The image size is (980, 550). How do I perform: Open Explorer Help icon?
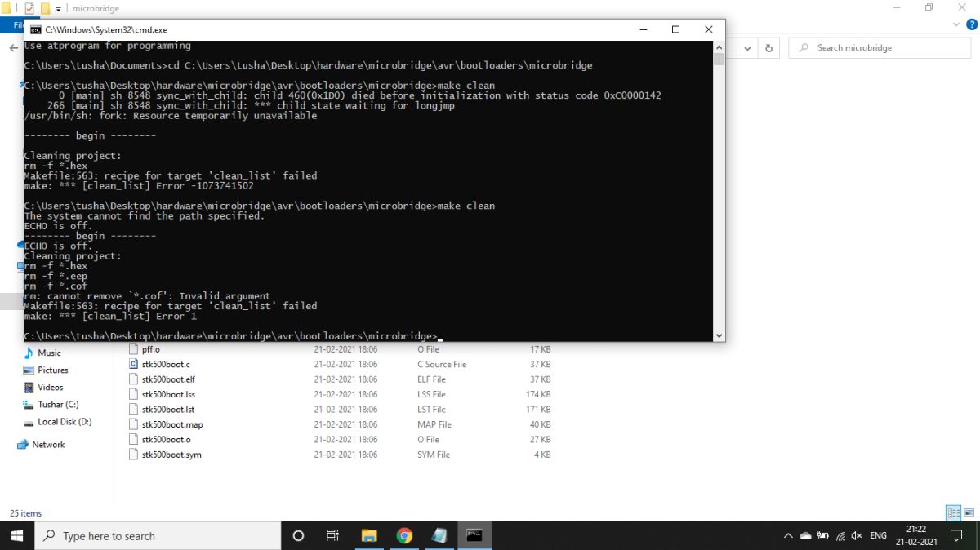pyautogui.click(x=970, y=25)
